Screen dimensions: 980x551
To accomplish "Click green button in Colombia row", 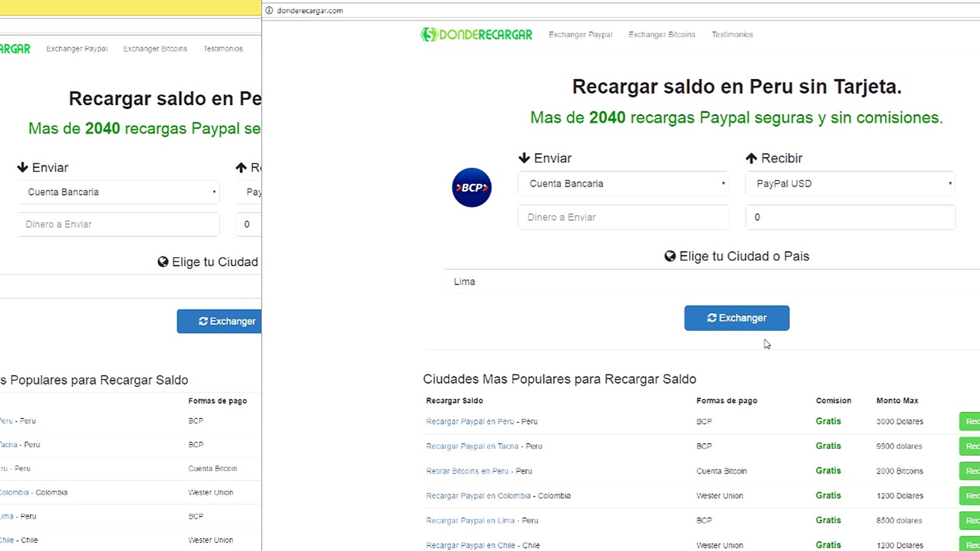I will click(x=970, y=495).
